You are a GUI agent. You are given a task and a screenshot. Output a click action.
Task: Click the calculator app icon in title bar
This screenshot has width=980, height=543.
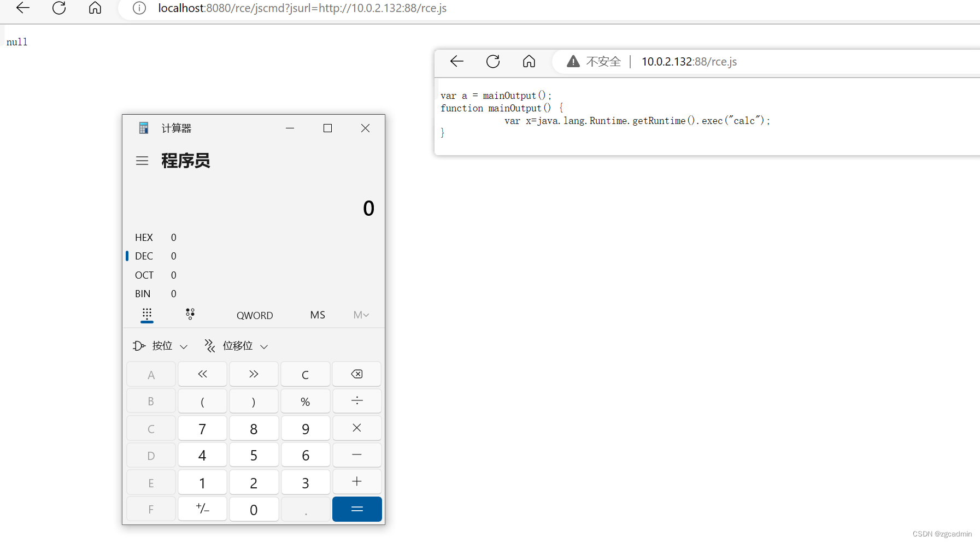pos(144,128)
